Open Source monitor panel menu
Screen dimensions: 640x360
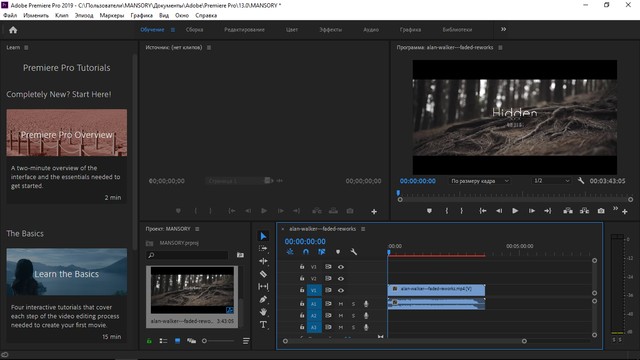pos(209,47)
